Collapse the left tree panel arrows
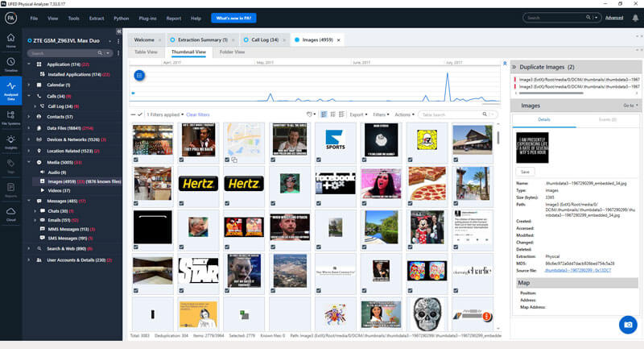 point(118,31)
